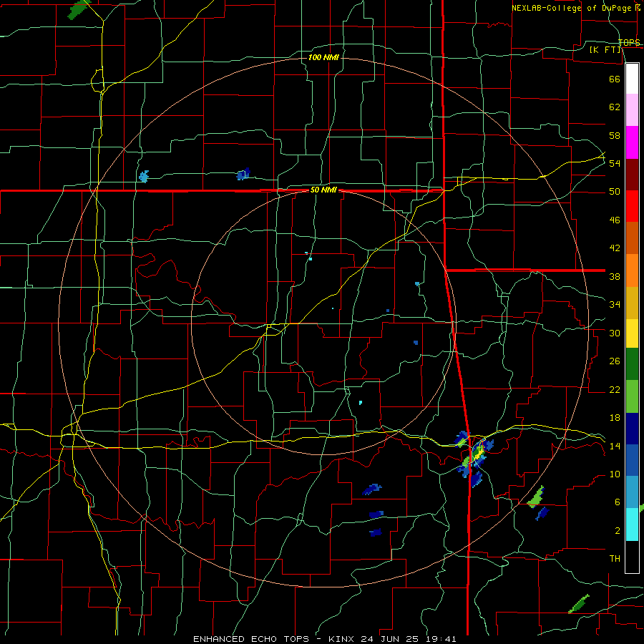Viewport: 644px width, 644px height.
Task: Click the "58" legend value
Action: pos(615,135)
